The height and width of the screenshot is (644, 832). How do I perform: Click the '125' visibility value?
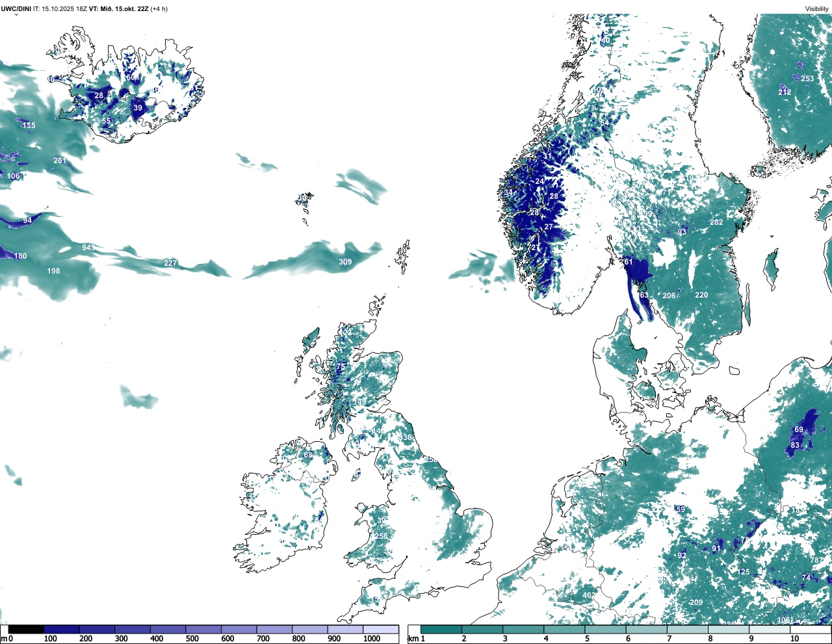tap(744, 572)
